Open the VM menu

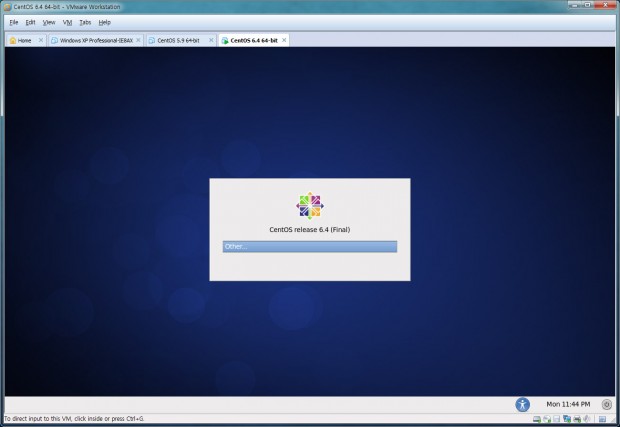pos(67,21)
